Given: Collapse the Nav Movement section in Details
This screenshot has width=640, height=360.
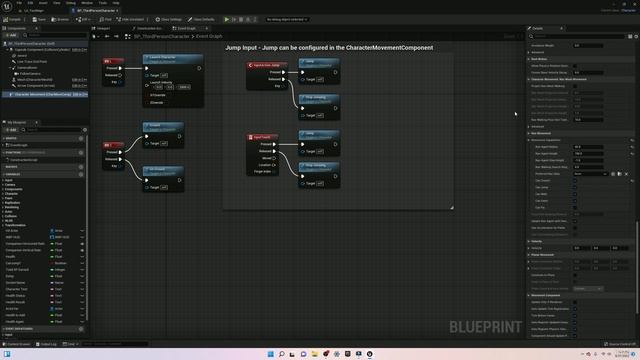Looking at the screenshot, I should [529, 133].
